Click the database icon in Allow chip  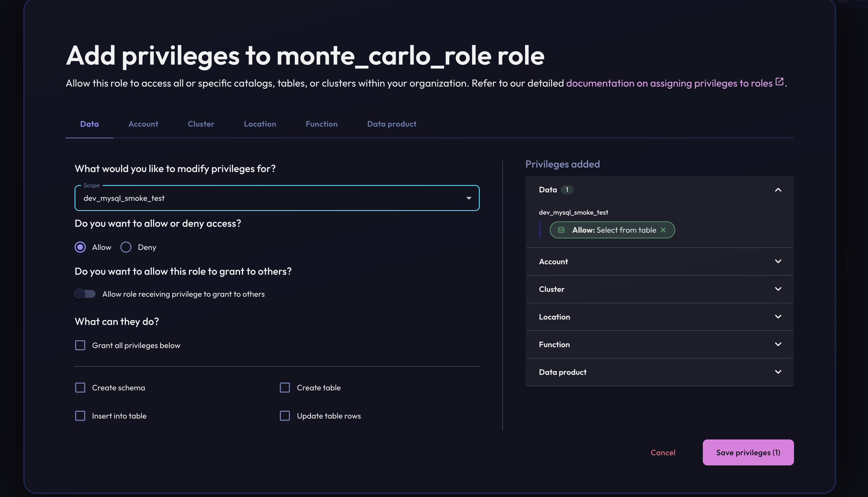coord(561,230)
